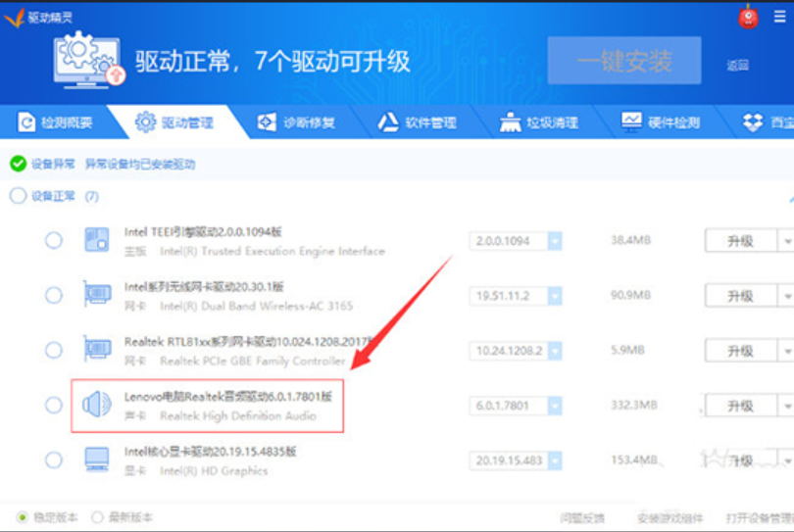Click the 返回 link
Screen dimensions: 794x532
737,66
